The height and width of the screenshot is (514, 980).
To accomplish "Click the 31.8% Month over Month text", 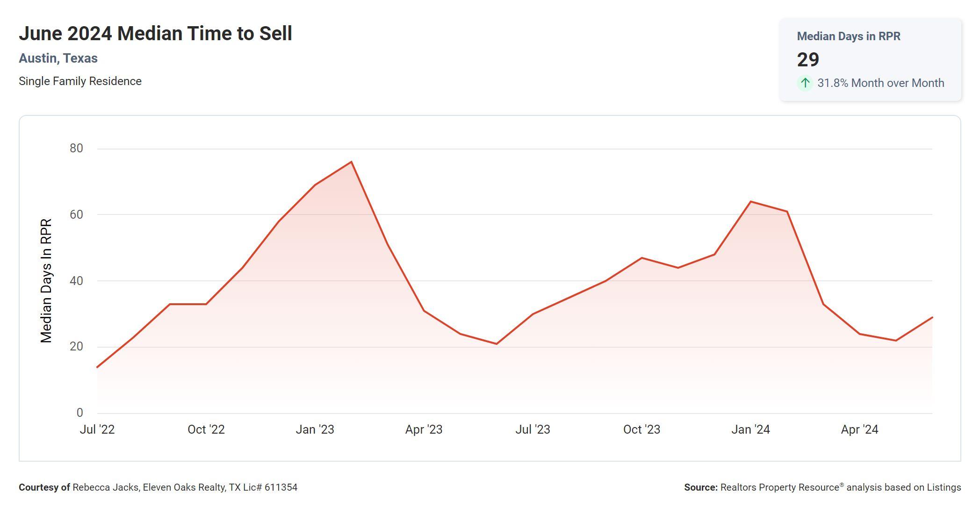I will [880, 83].
